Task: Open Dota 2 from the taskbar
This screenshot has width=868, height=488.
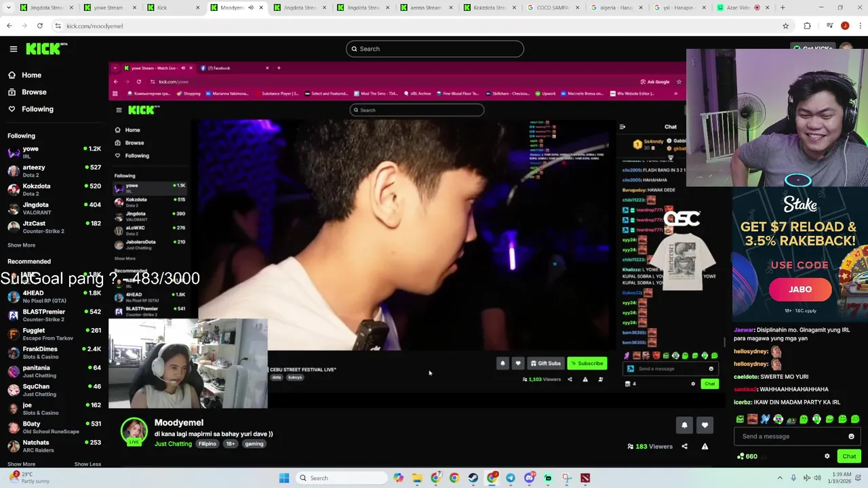Action: click(x=585, y=478)
